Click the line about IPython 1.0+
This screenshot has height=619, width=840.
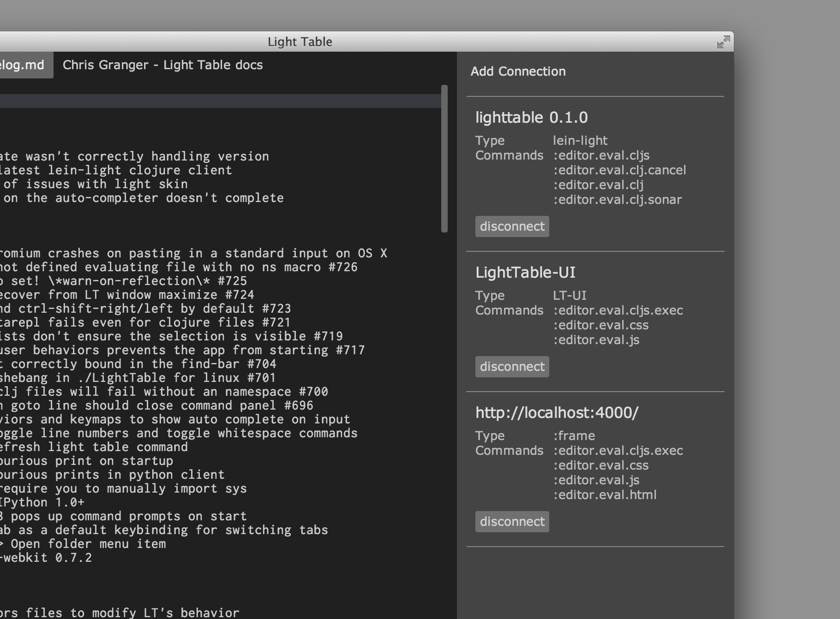42,502
